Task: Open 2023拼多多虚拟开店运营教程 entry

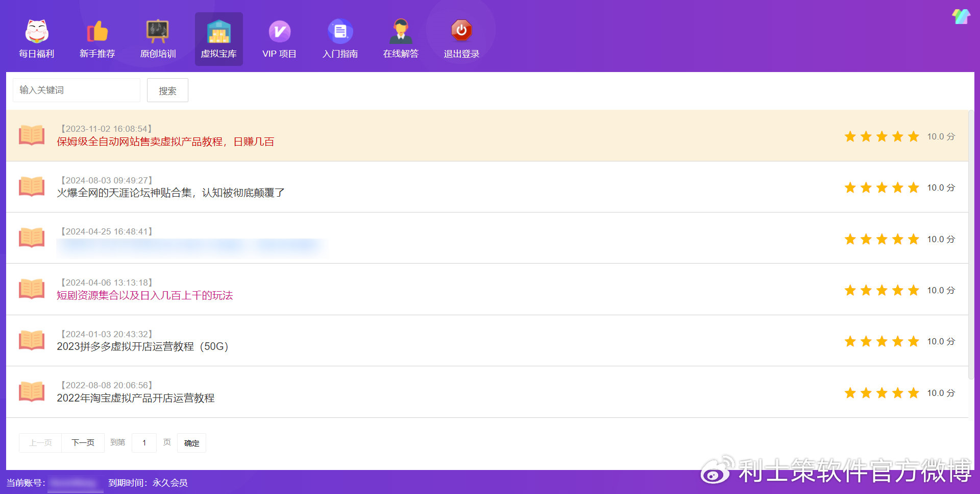Action: pyautogui.click(x=142, y=347)
